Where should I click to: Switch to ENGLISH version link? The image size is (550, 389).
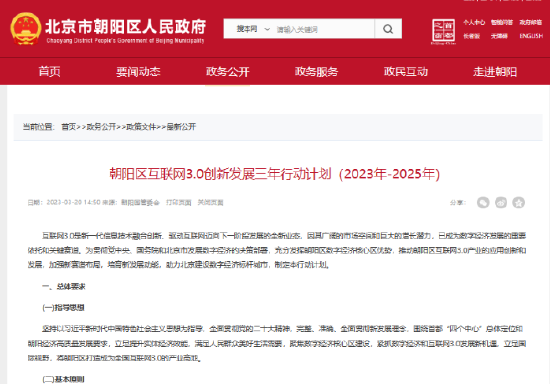[531, 36]
